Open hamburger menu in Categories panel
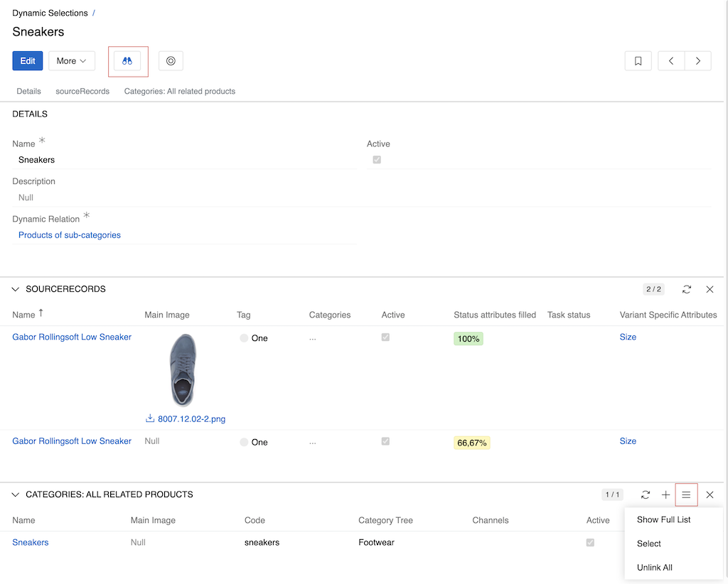 [686, 494]
